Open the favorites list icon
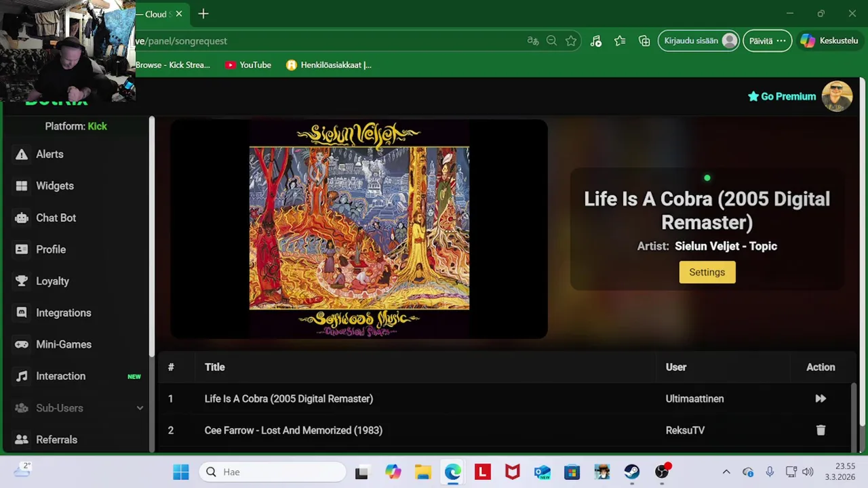Viewport: 868px width, 488px height. 620,41
